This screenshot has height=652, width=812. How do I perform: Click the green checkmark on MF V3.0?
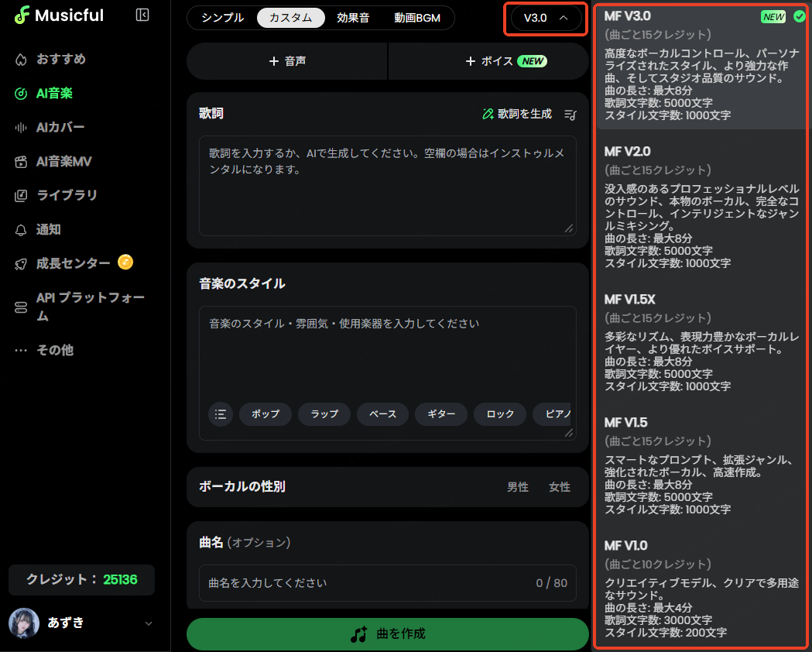coord(799,16)
